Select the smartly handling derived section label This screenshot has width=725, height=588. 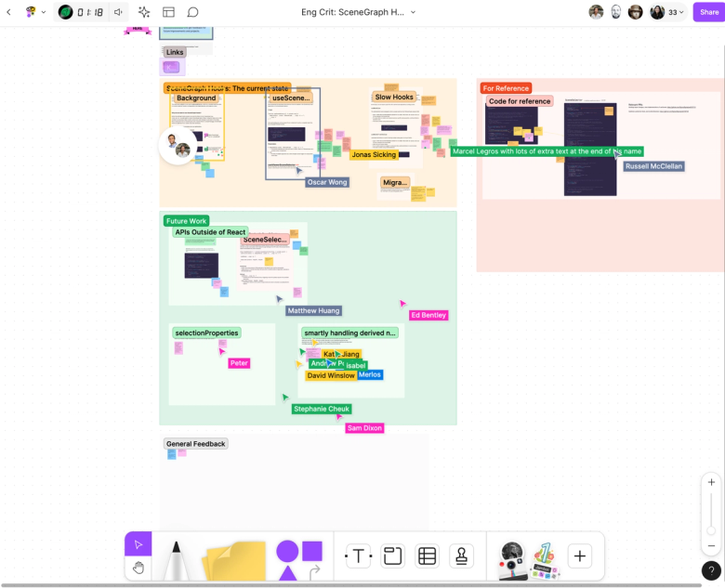(x=349, y=333)
